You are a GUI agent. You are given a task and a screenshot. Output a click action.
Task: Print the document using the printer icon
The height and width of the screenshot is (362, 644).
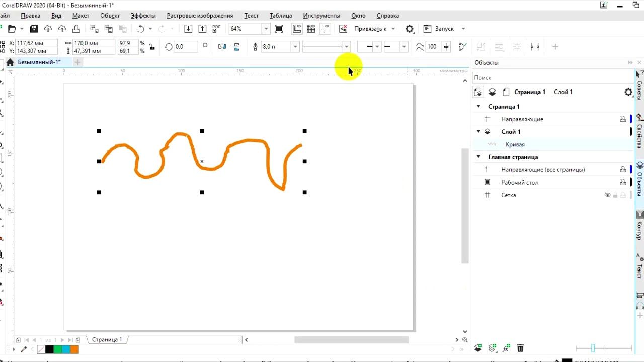pyautogui.click(x=76, y=29)
